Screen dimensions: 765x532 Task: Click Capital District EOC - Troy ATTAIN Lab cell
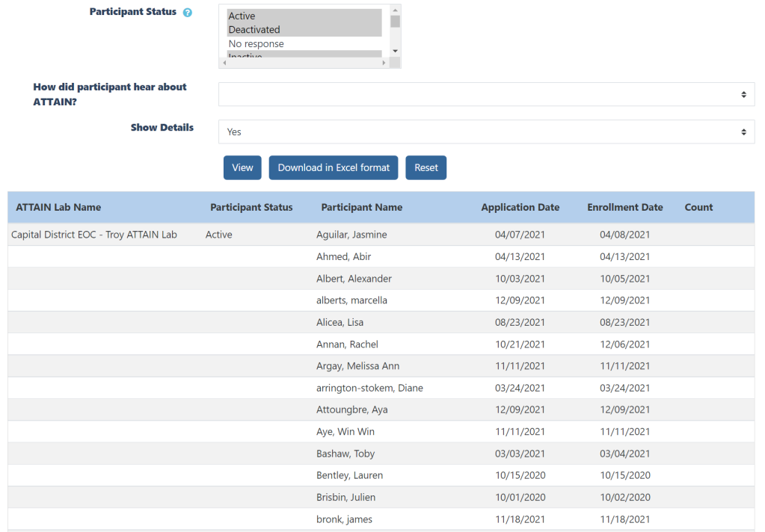pyautogui.click(x=94, y=235)
